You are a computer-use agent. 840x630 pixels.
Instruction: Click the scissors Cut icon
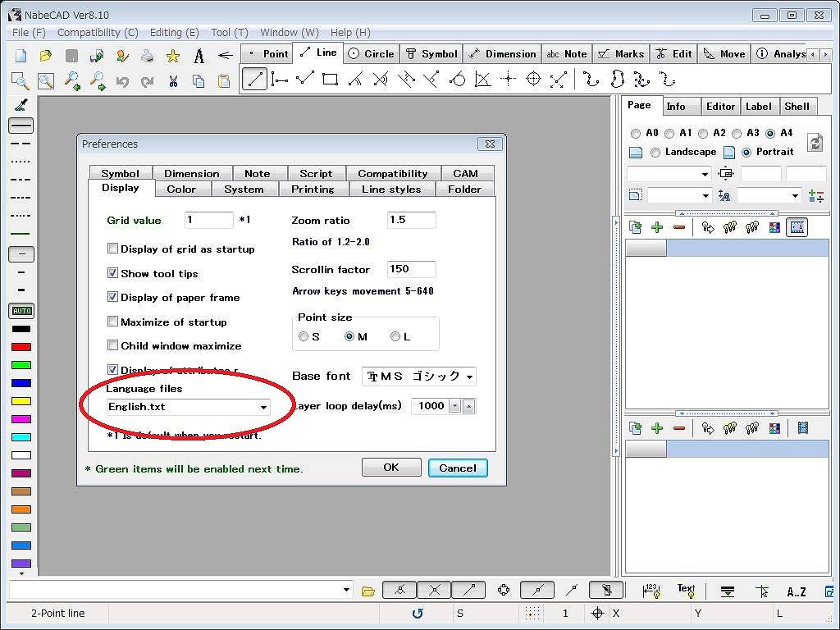[173, 81]
